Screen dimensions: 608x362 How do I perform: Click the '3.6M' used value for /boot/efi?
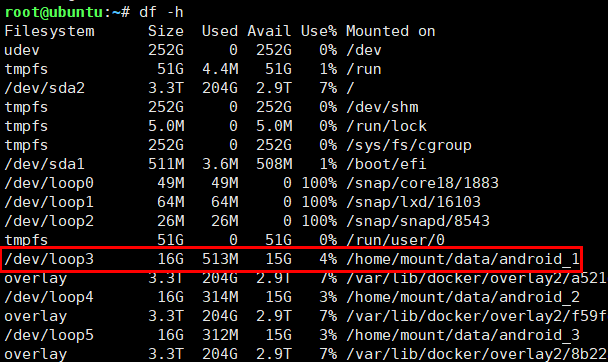(220, 164)
